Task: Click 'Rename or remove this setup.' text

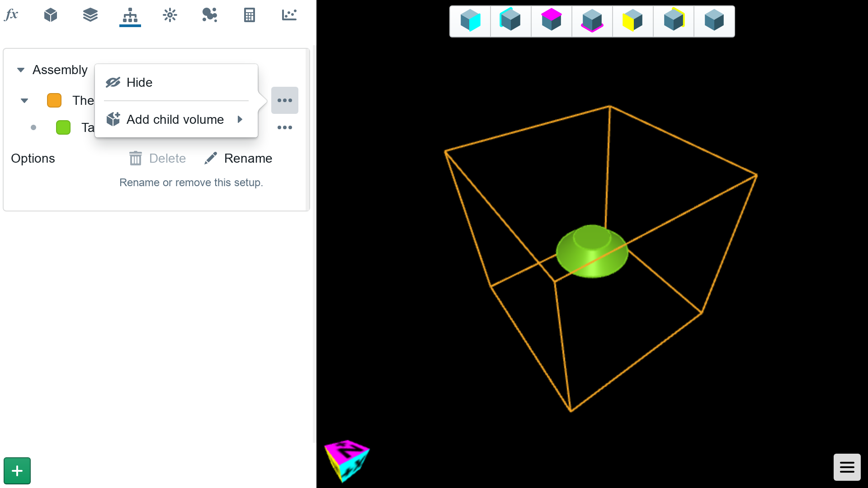Action: 191,183
